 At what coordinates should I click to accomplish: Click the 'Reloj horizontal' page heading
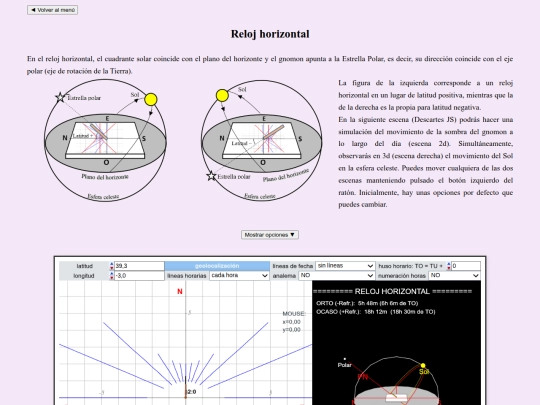[x=270, y=34]
